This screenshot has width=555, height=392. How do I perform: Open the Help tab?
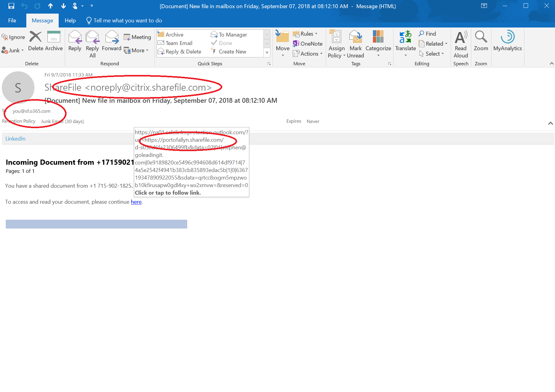(70, 21)
